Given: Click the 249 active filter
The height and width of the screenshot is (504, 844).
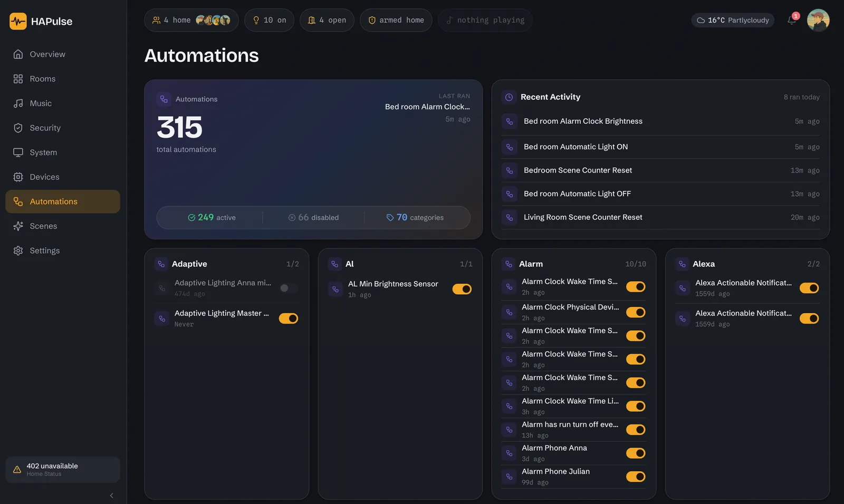Looking at the screenshot, I should pos(212,218).
